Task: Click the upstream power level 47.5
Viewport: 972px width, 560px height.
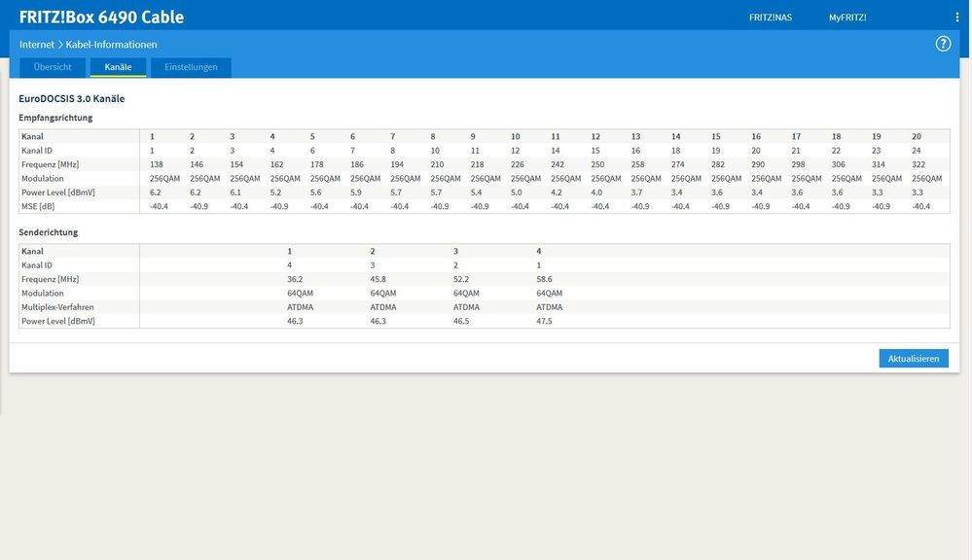Action: pos(544,321)
